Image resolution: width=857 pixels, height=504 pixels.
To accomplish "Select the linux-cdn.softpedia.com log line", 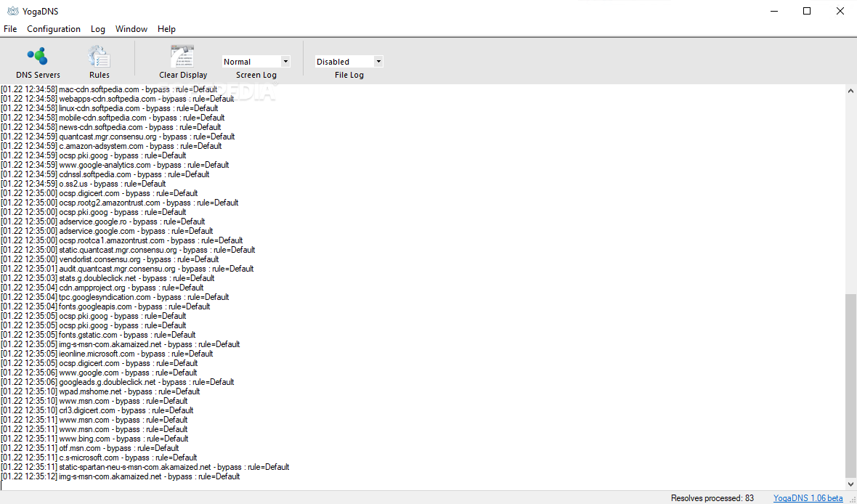I will coord(110,108).
